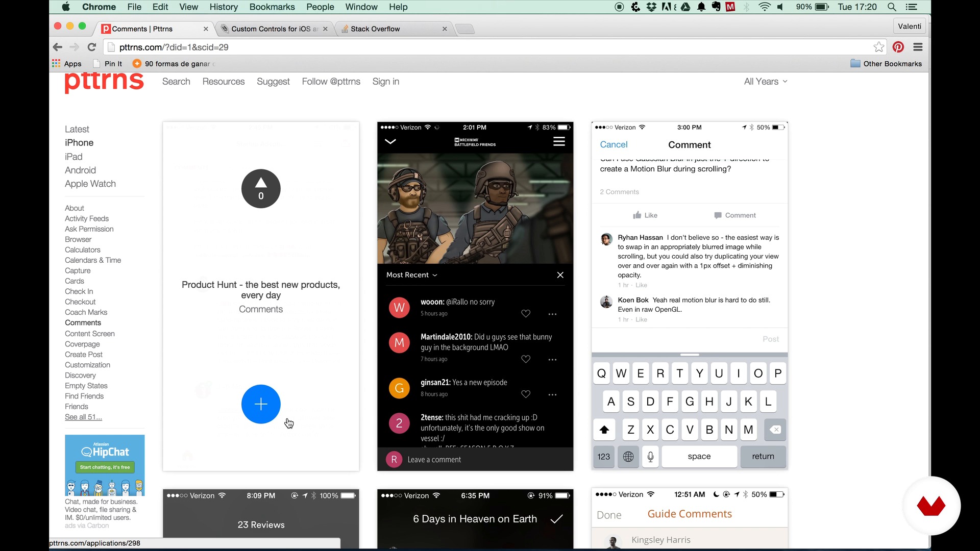Click the upvote circle showing 0

(261, 189)
